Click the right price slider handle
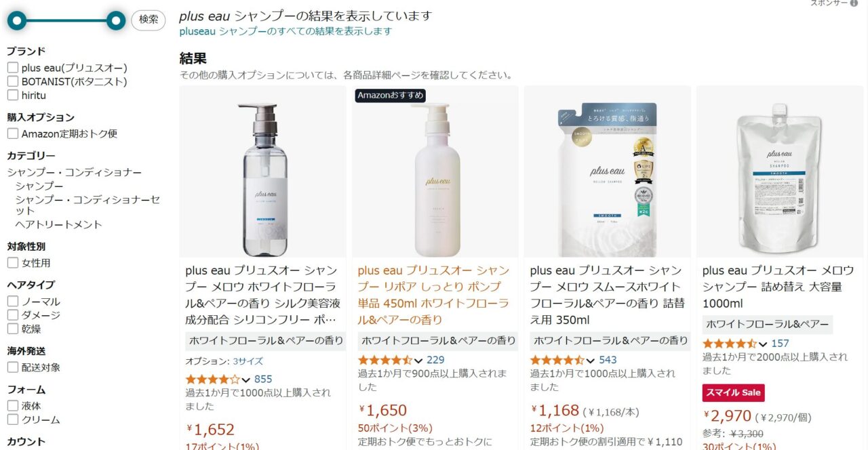The height and width of the screenshot is (450, 868). (x=117, y=20)
